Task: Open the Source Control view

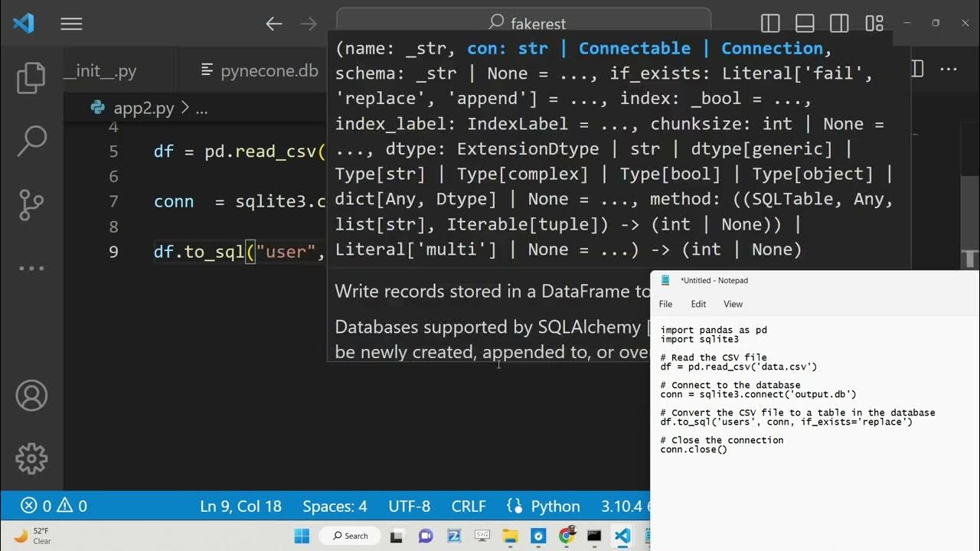Action: (x=31, y=204)
